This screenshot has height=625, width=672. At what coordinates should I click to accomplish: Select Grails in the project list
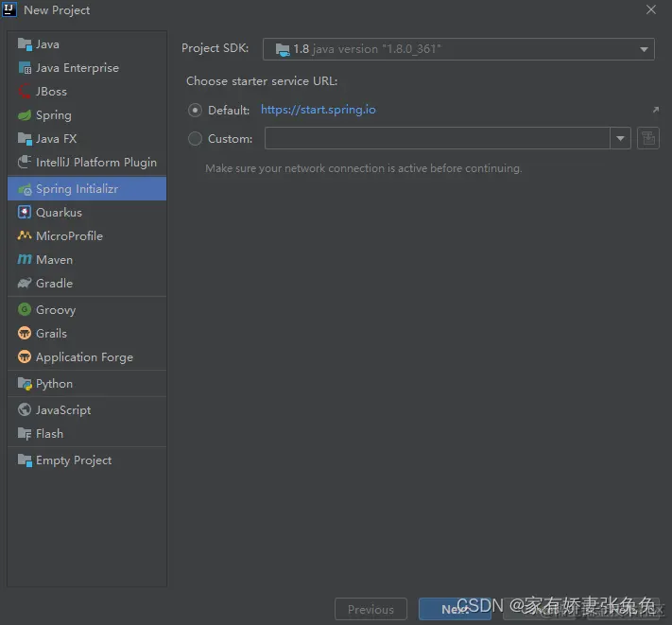(87, 333)
